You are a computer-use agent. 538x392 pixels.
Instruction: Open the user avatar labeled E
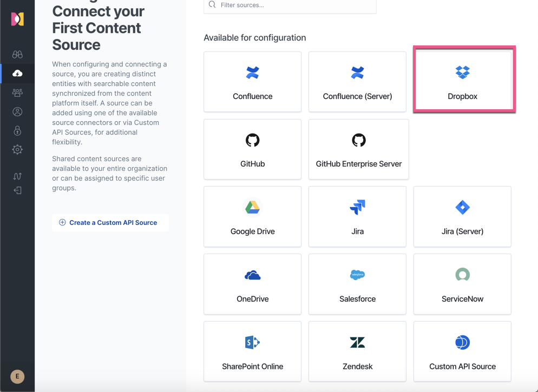click(x=17, y=376)
